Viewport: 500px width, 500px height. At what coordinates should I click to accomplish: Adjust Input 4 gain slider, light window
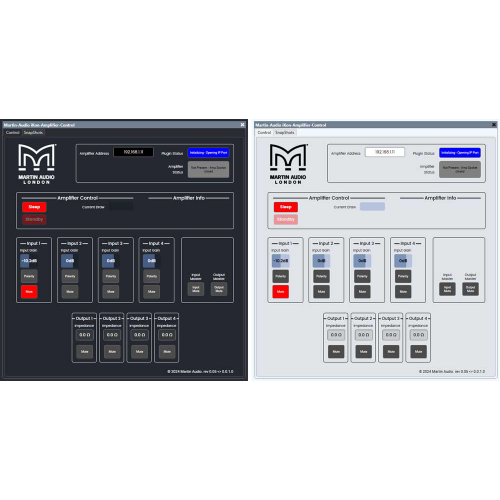pyautogui.click(x=403, y=261)
